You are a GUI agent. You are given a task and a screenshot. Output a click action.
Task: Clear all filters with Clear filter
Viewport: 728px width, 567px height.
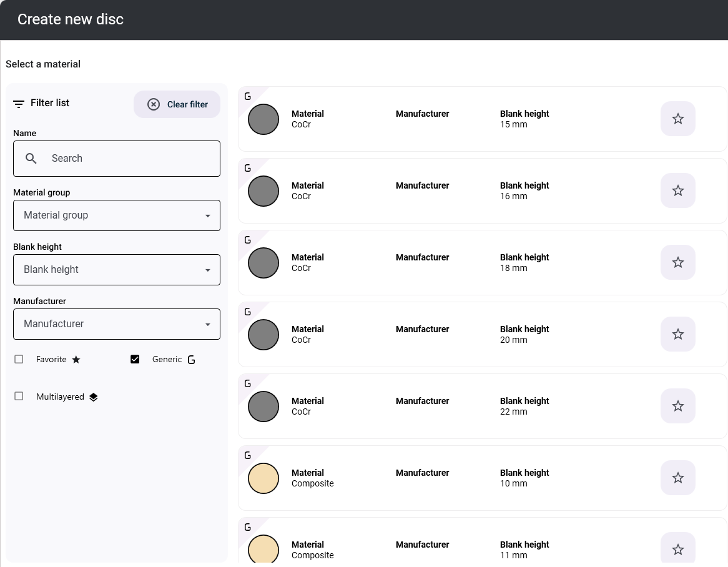point(177,104)
